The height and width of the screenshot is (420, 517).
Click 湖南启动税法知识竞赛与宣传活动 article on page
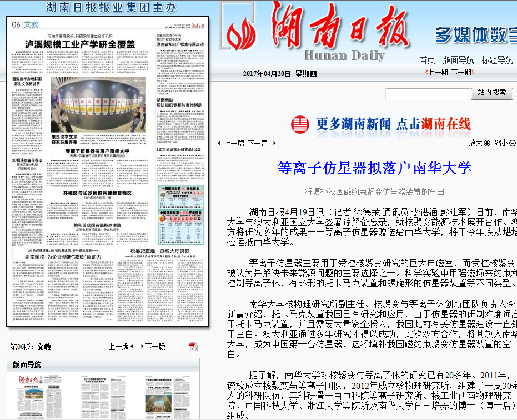click(179, 103)
